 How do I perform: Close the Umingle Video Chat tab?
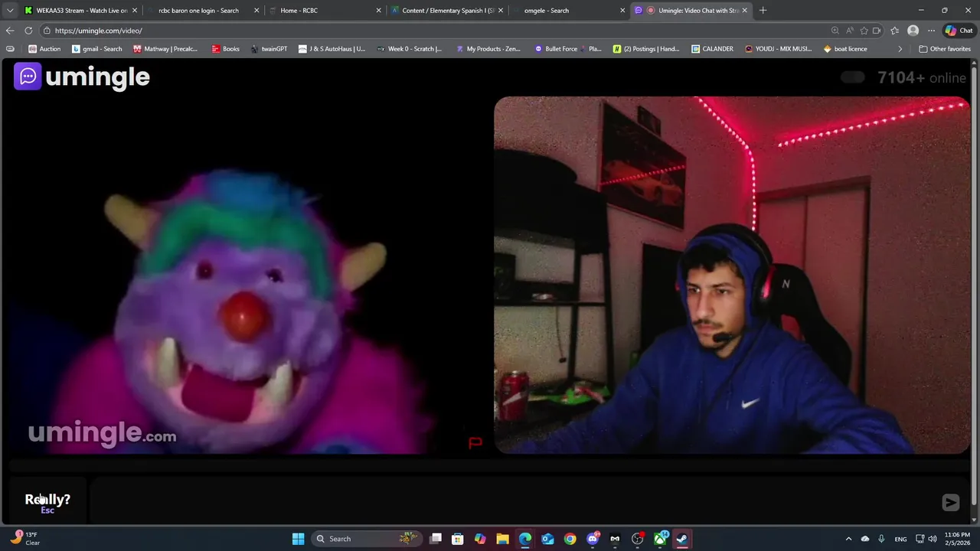pos(744,10)
